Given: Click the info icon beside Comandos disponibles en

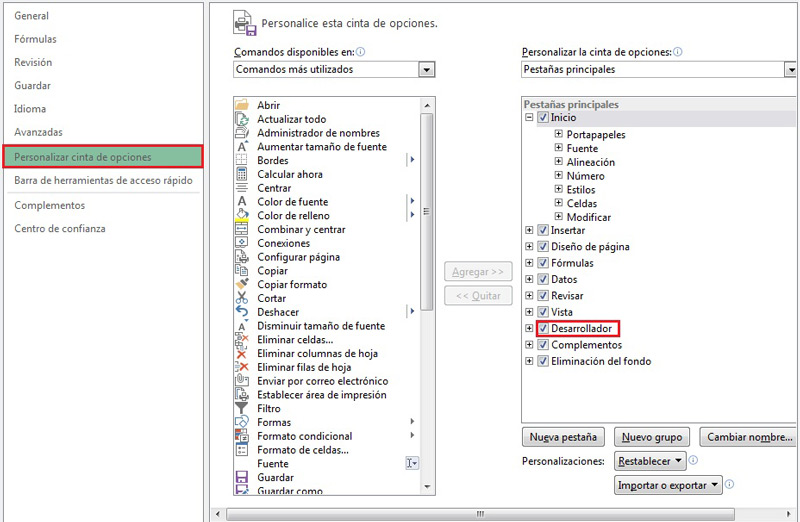Looking at the screenshot, I should point(361,52).
